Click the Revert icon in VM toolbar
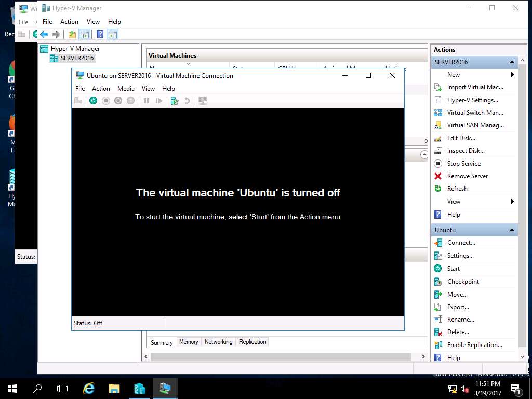 [x=187, y=101]
